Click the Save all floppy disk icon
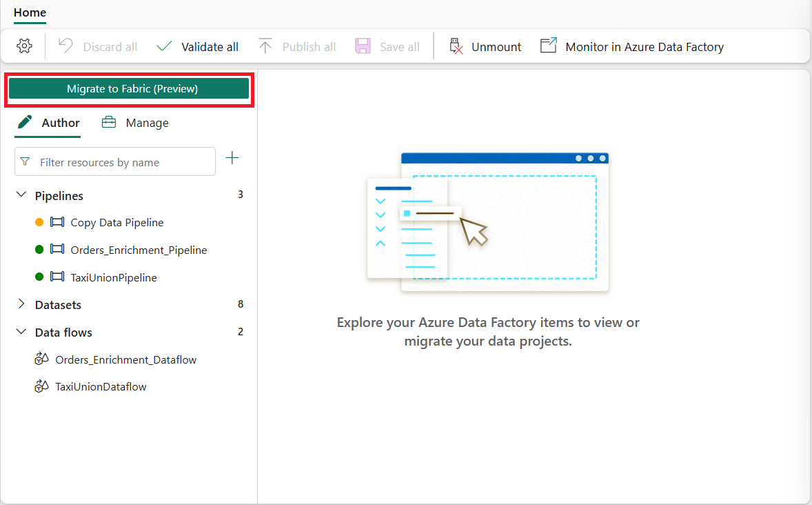812x505 pixels. pos(363,46)
